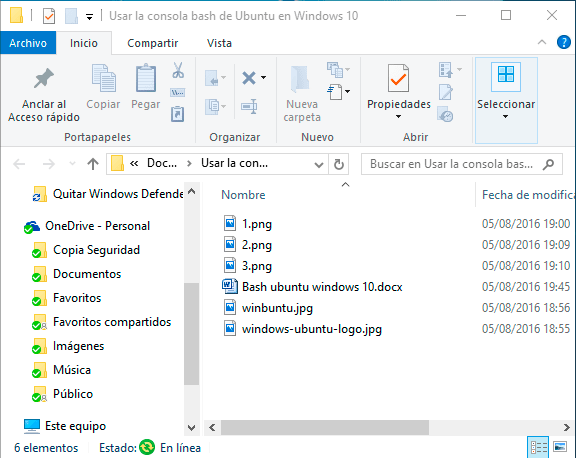This screenshot has width=576, height=459.
Task: Click Anclar al Acceso rápido pin icon
Action: coord(44,78)
